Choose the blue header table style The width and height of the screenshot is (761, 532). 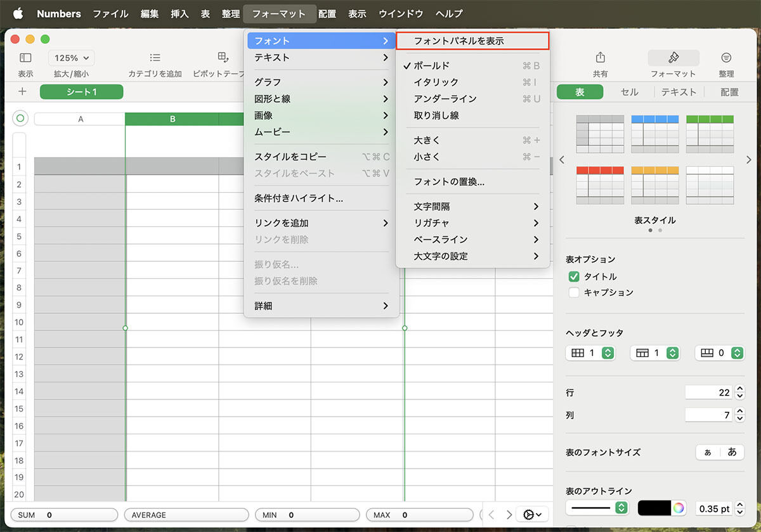click(654, 134)
